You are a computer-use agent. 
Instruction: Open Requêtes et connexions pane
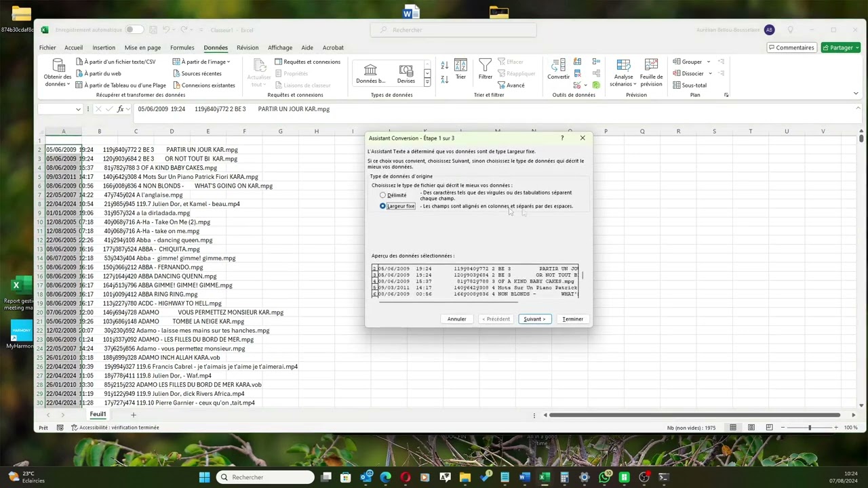pyautogui.click(x=307, y=62)
